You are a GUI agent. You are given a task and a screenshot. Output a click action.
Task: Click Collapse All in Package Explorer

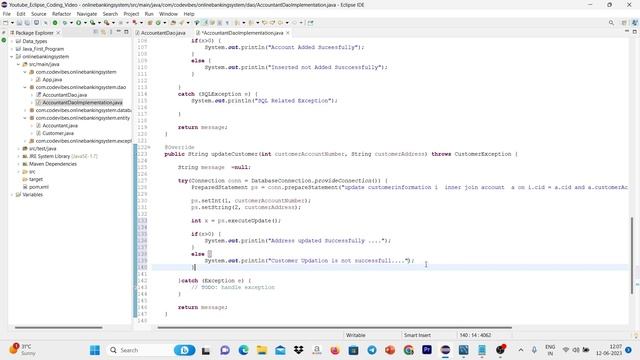click(x=96, y=32)
